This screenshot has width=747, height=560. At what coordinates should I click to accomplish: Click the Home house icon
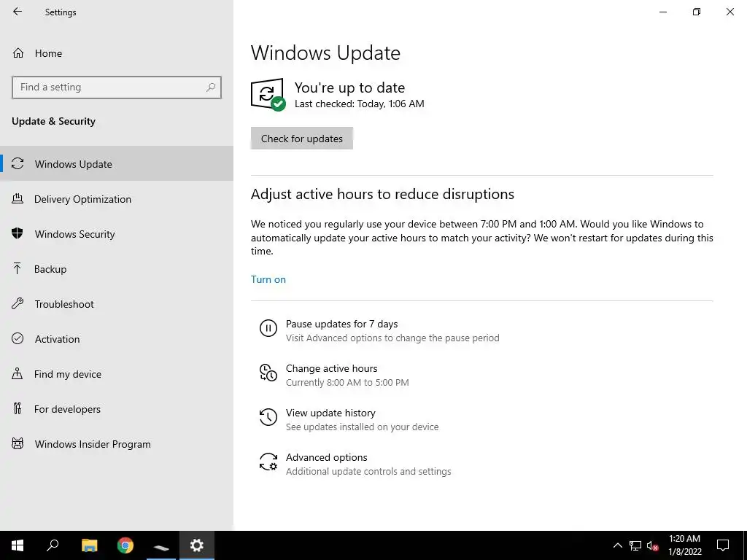point(18,52)
